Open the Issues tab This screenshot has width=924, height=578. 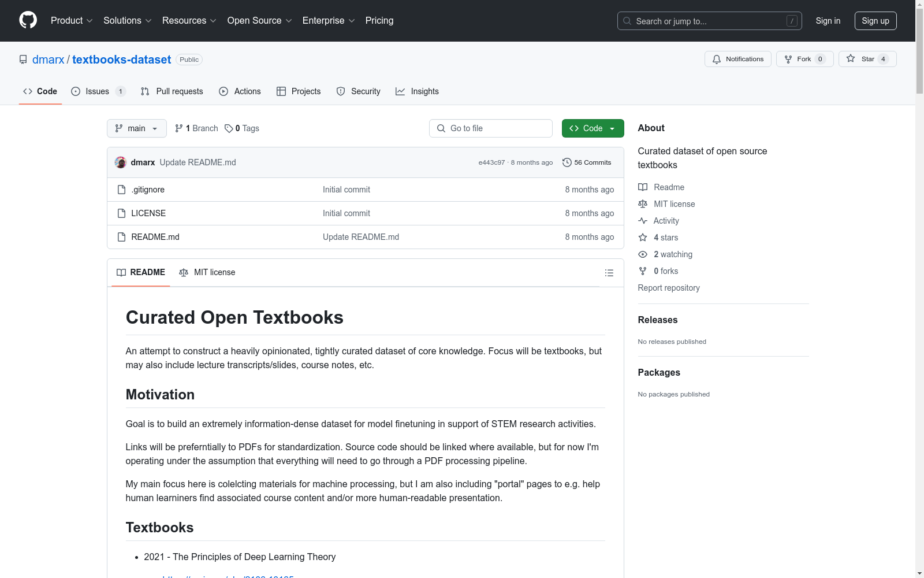98,91
